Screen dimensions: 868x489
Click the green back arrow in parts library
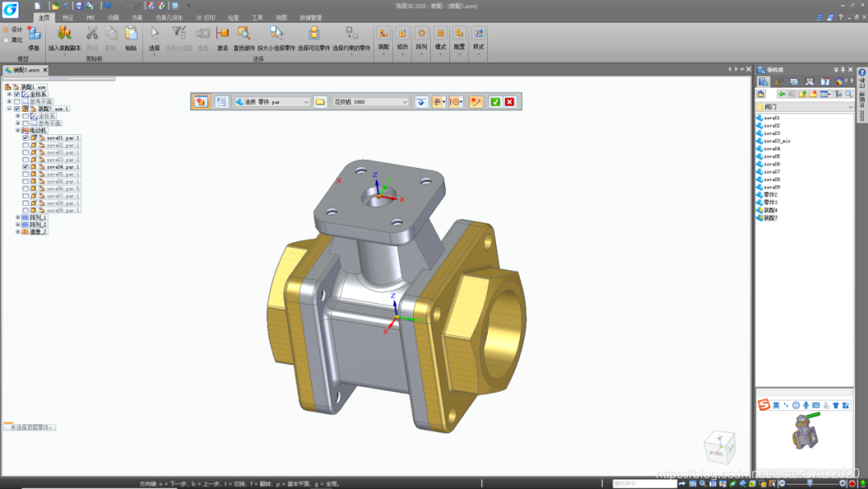[781, 94]
